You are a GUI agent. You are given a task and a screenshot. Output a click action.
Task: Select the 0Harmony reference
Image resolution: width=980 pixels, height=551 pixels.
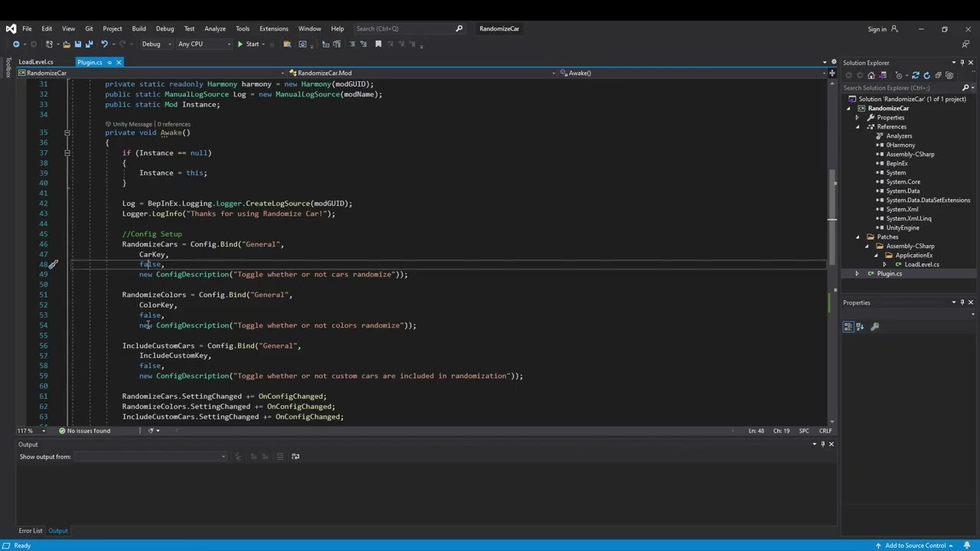click(900, 145)
